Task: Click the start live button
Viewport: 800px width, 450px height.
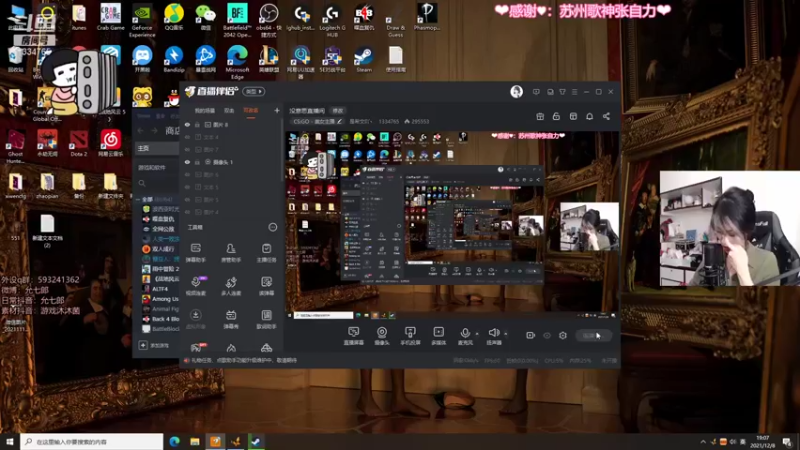Action: pos(593,335)
